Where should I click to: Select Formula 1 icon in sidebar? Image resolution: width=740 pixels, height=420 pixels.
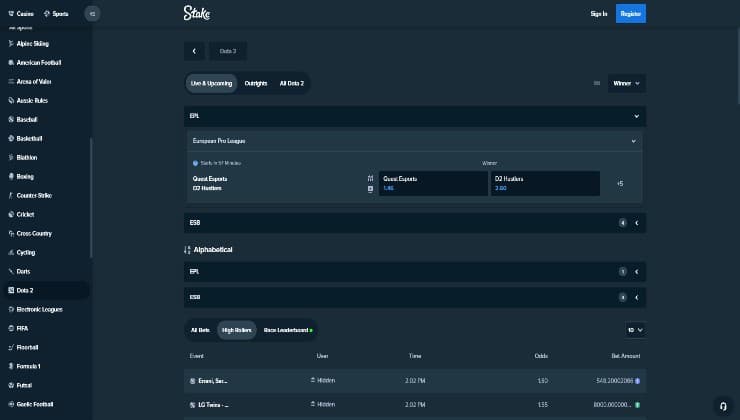11,366
